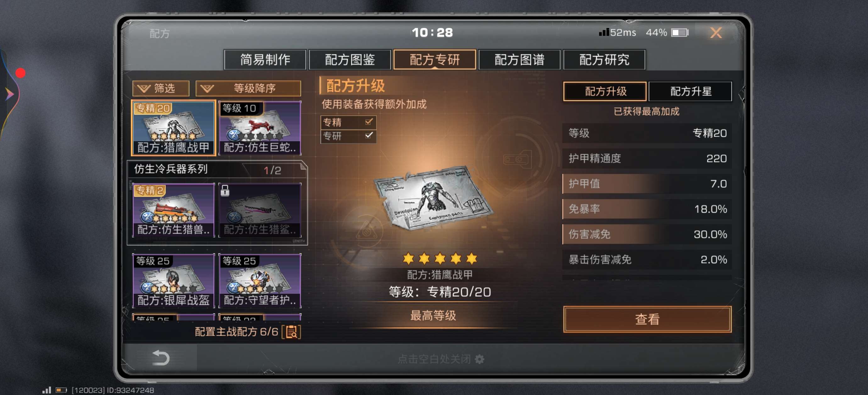Click the battery indicator in top bar
This screenshot has height=395, width=868.
click(679, 33)
